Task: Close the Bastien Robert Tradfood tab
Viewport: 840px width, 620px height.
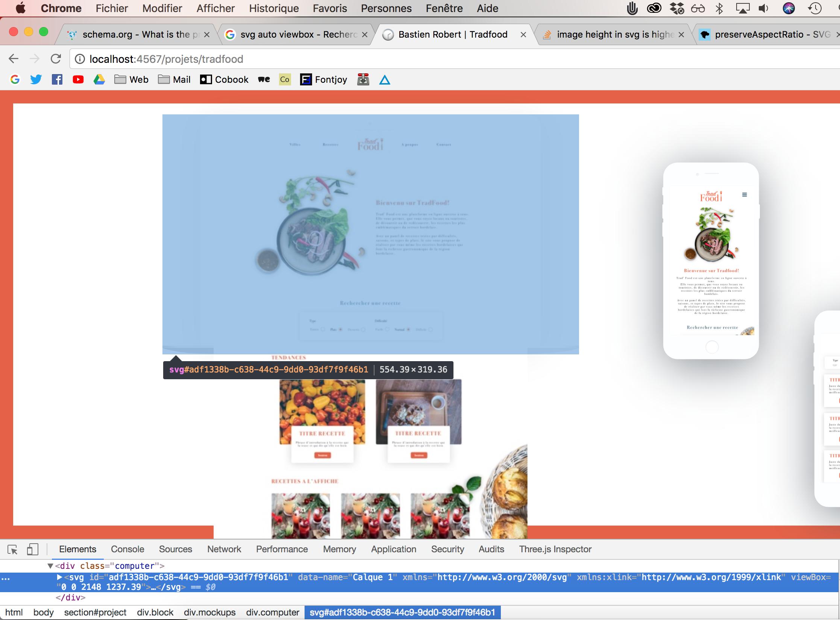Action: pos(523,35)
